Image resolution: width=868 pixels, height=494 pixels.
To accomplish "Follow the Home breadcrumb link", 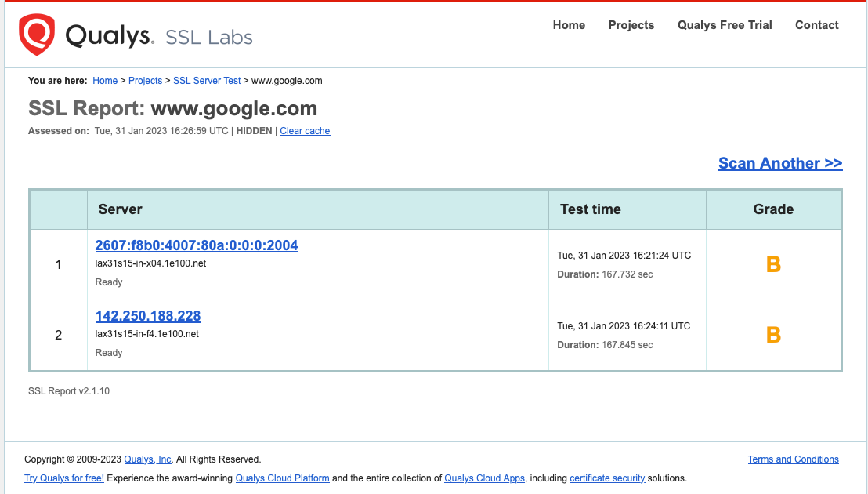I will coord(105,81).
